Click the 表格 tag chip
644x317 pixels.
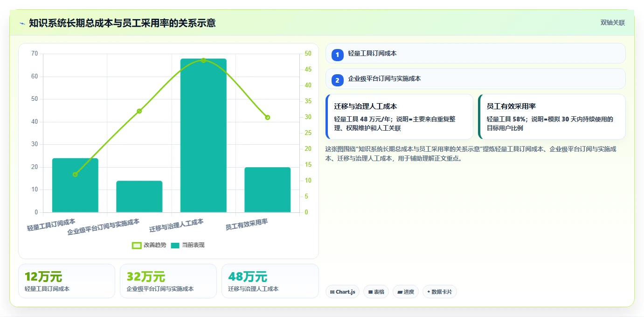376,292
